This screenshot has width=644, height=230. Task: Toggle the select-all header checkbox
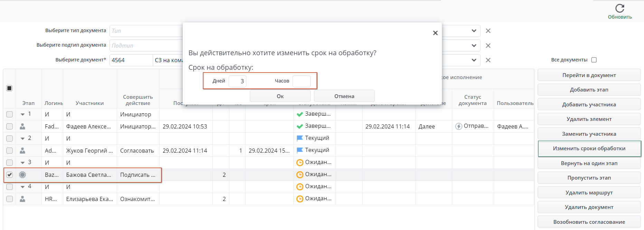[x=9, y=88]
